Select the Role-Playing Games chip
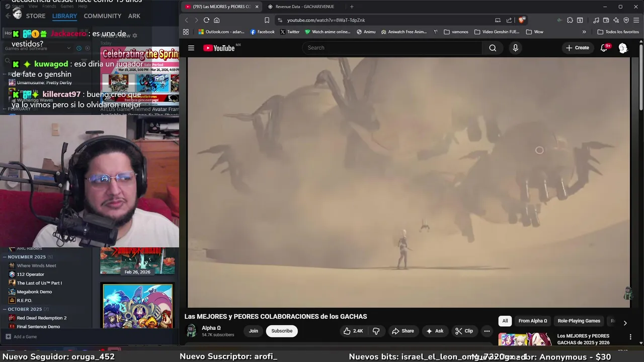 click(579, 321)
